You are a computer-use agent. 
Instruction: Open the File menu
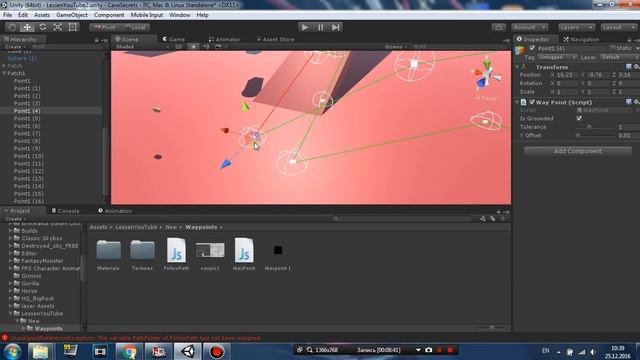click(7, 15)
